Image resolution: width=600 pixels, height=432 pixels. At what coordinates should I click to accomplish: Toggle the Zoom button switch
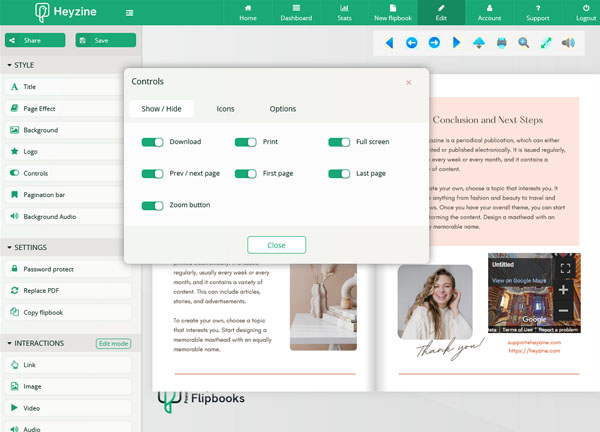(152, 206)
